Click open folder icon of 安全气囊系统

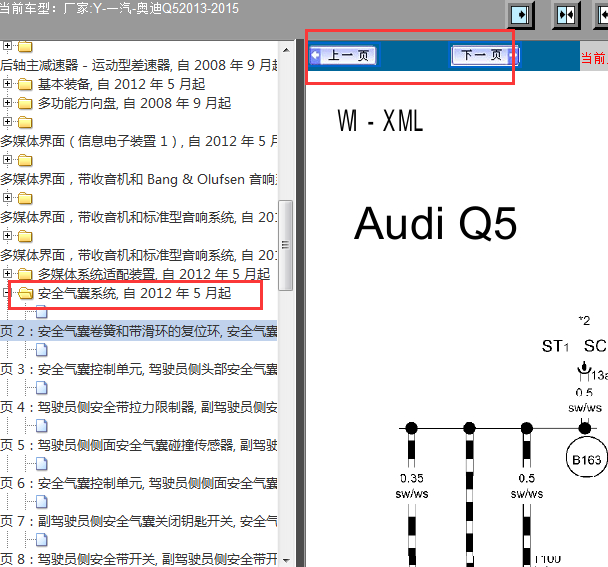26,293
